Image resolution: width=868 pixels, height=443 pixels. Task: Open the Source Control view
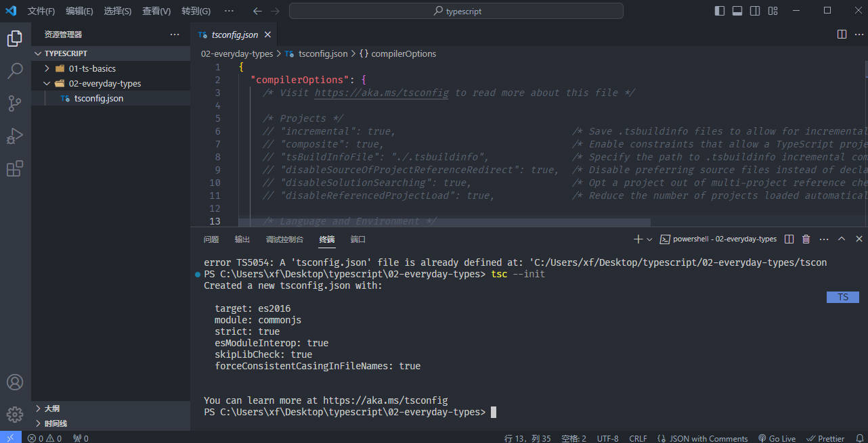pyautogui.click(x=15, y=103)
